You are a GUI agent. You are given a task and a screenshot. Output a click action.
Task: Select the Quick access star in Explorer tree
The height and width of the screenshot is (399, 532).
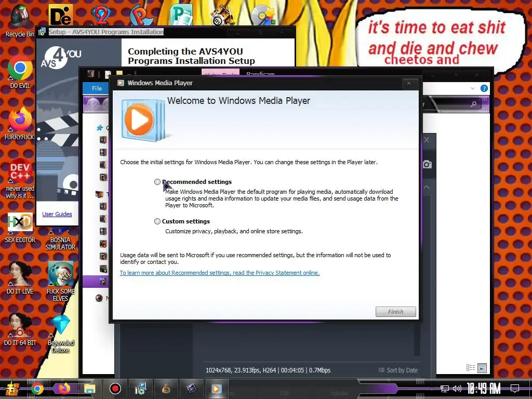tap(100, 128)
